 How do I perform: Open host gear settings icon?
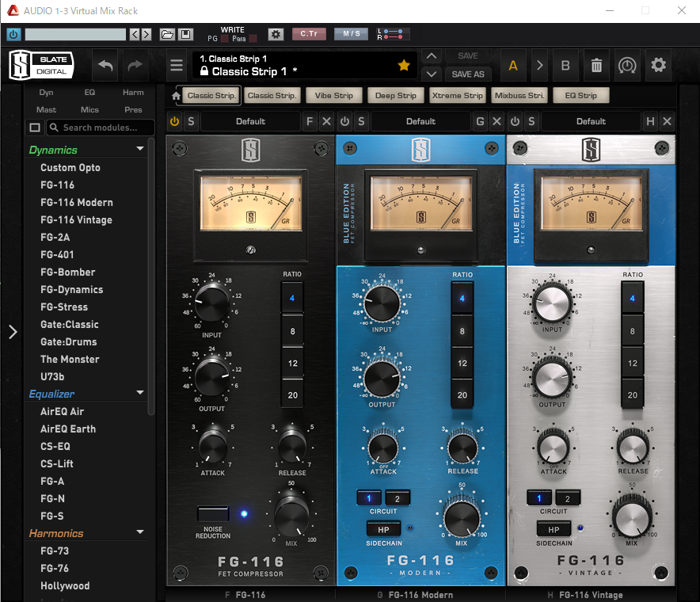point(276,34)
